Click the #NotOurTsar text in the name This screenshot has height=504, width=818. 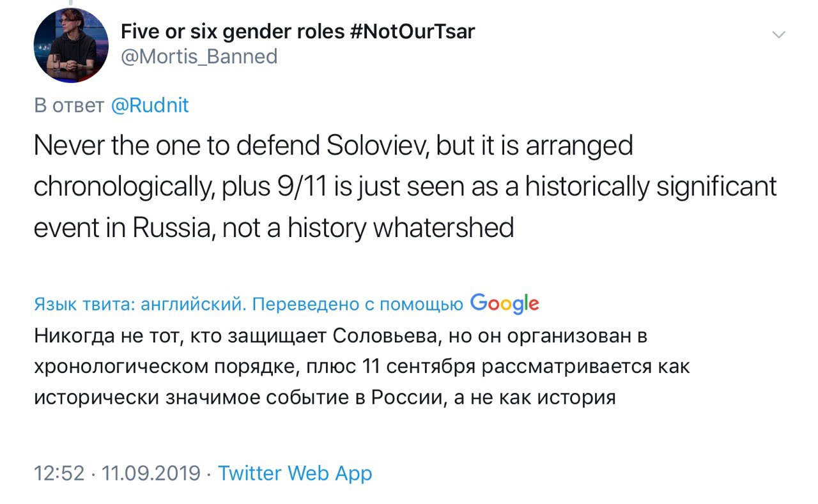tap(412, 31)
